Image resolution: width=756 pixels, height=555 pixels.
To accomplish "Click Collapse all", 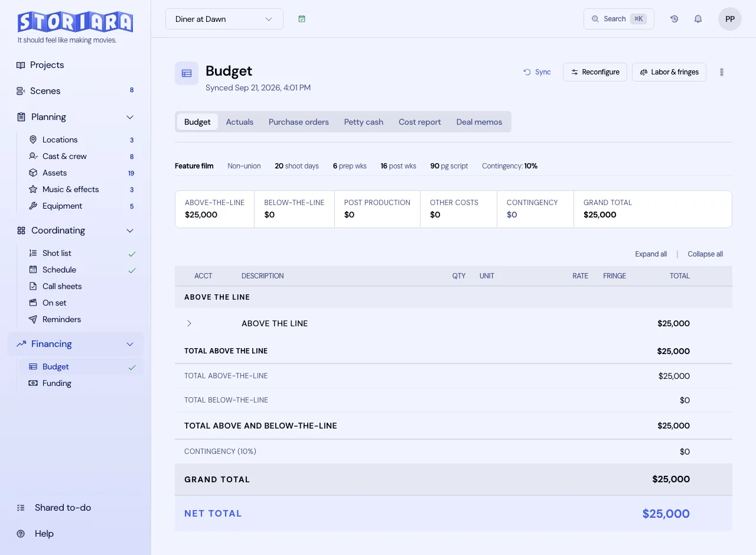I will tap(705, 254).
